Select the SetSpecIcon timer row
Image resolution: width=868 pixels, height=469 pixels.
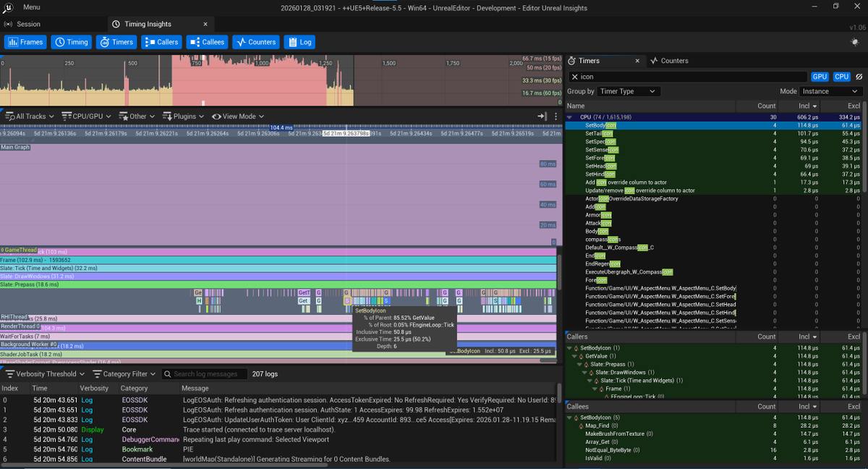pos(713,141)
